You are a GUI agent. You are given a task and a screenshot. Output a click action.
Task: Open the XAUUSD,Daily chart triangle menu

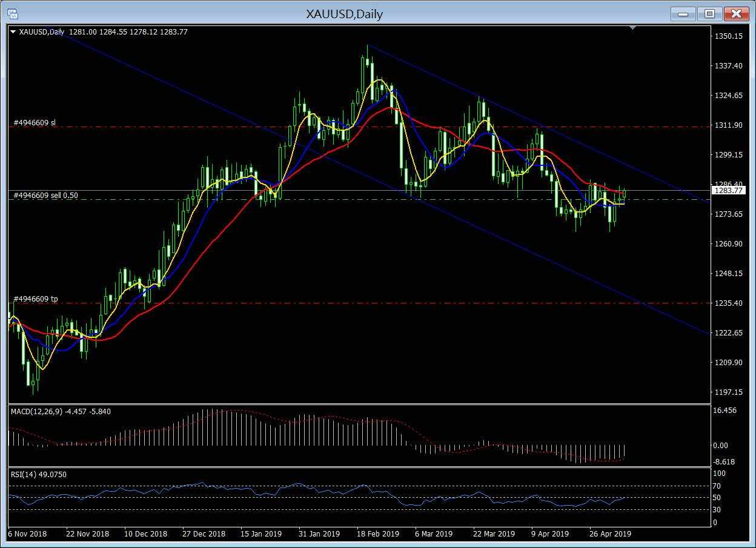click(x=13, y=32)
